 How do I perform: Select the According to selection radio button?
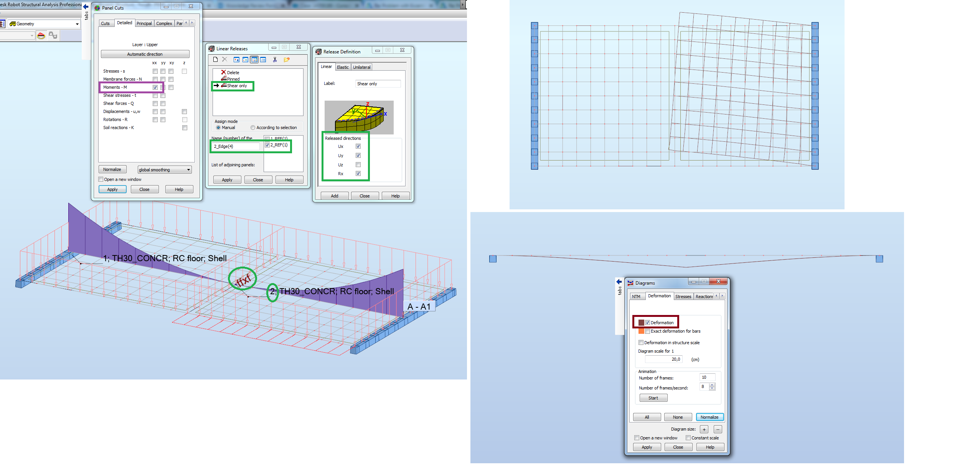pyautogui.click(x=253, y=127)
